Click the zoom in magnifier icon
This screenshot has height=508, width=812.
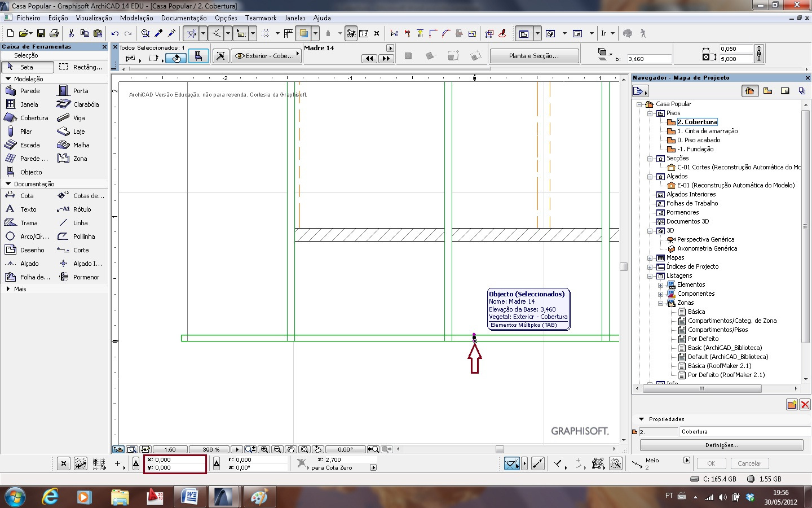264,449
